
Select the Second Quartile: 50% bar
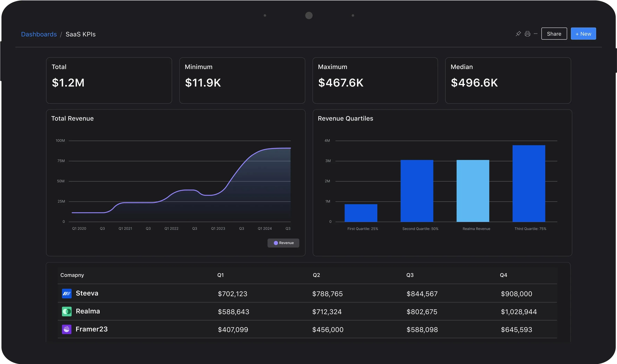(x=417, y=191)
